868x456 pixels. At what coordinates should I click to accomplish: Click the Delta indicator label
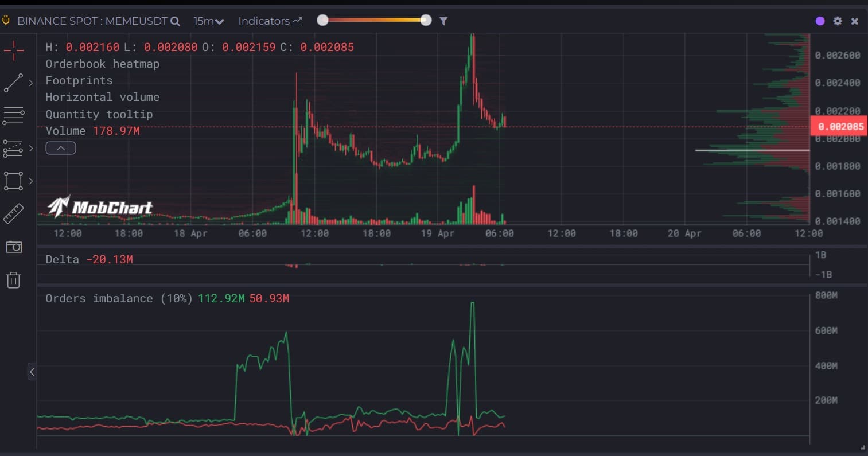coord(63,259)
